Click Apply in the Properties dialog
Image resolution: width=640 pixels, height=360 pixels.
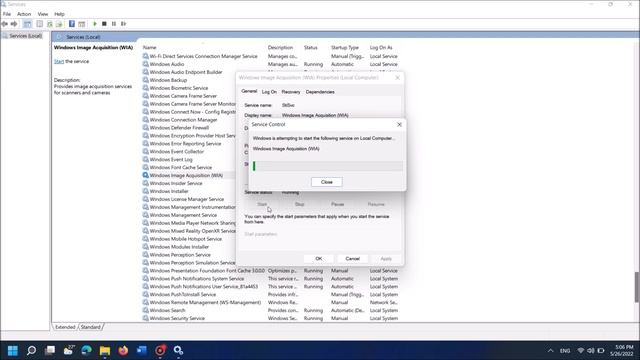click(x=386, y=259)
